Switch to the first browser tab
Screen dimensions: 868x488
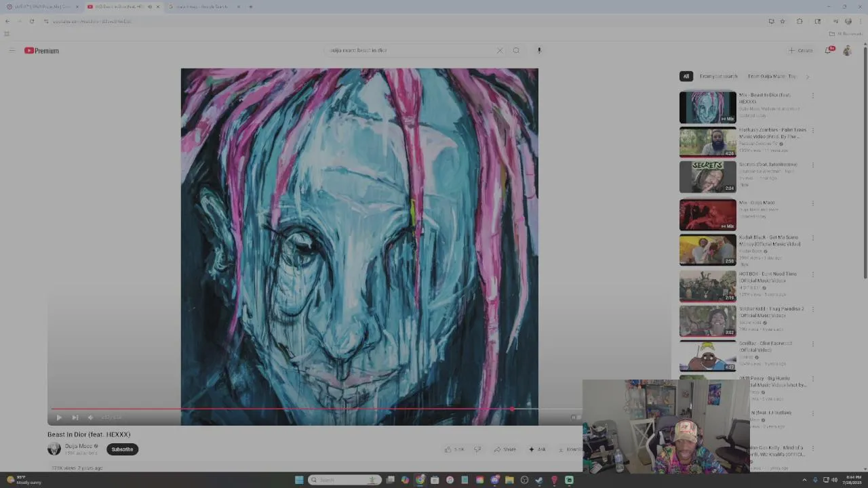click(42, 7)
